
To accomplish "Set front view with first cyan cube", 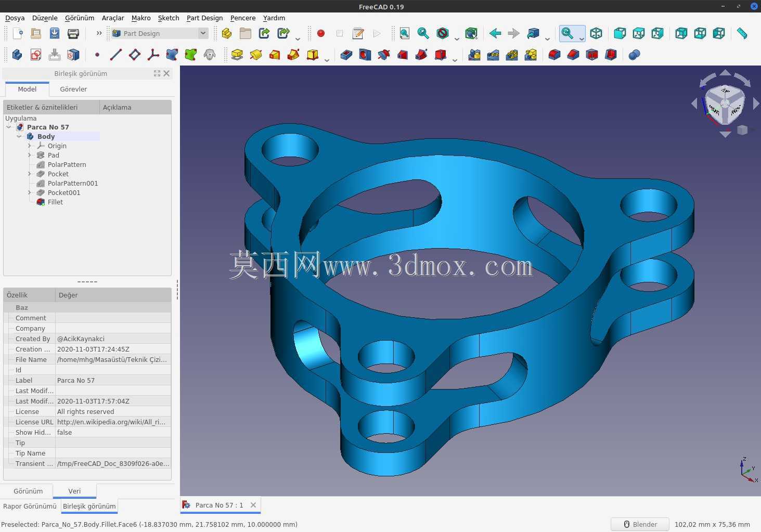I will (x=620, y=34).
